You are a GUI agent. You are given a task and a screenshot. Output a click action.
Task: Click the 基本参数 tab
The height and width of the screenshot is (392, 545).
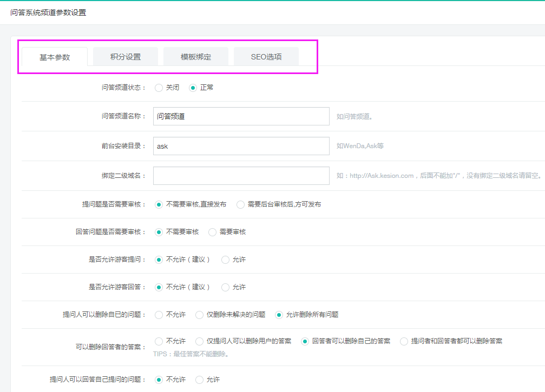(x=55, y=57)
